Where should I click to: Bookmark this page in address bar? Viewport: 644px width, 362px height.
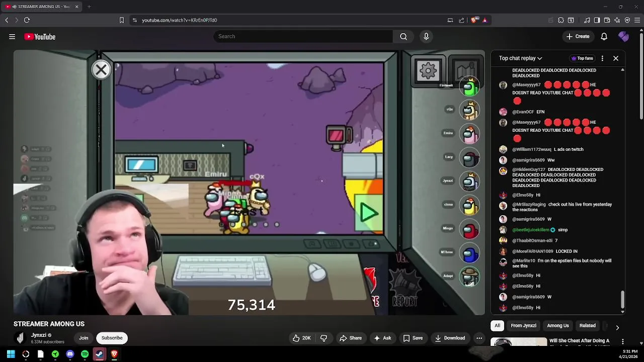(121, 20)
